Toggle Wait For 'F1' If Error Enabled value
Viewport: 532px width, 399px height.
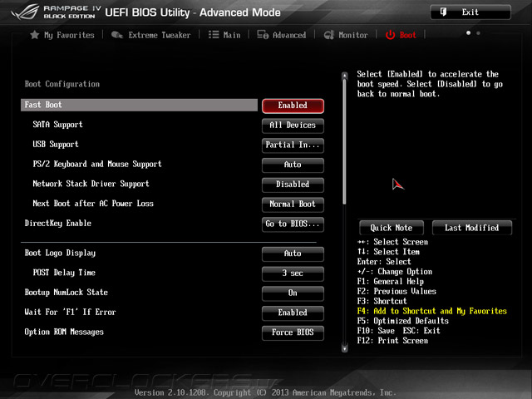(293, 313)
